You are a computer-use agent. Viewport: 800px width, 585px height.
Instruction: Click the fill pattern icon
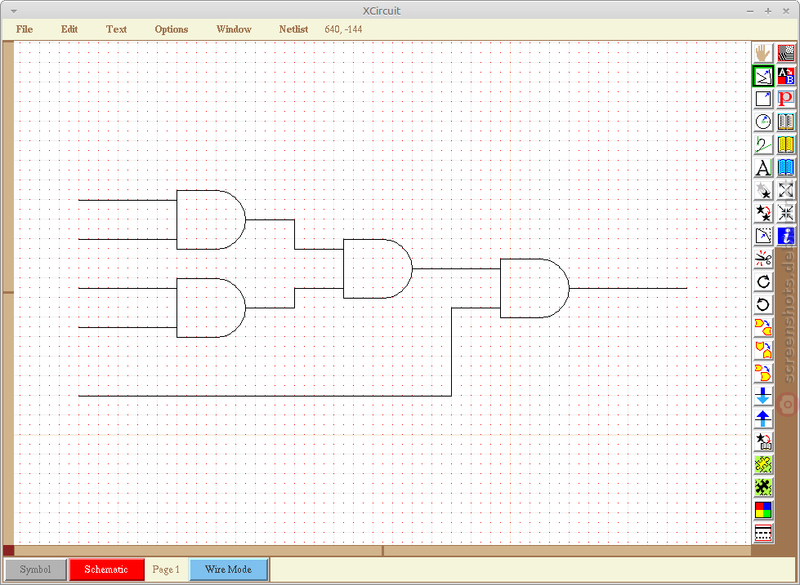pyautogui.click(x=786, y=53)
